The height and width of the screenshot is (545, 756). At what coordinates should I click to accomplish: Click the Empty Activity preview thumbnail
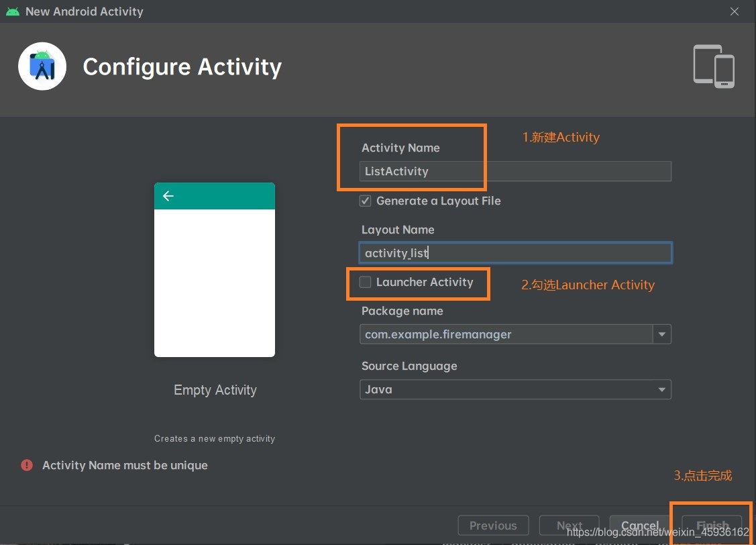[215, 270]
